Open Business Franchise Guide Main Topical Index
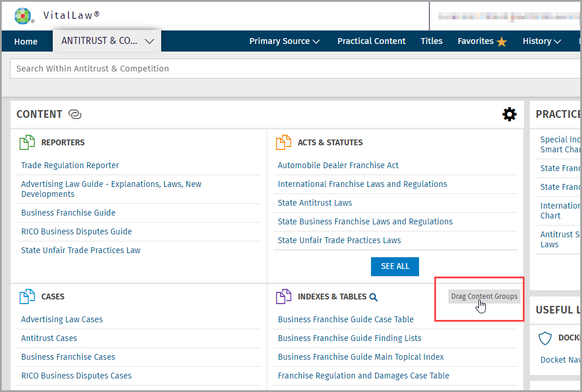The height and width of the screenshot is (392, 582). [361, 357]
